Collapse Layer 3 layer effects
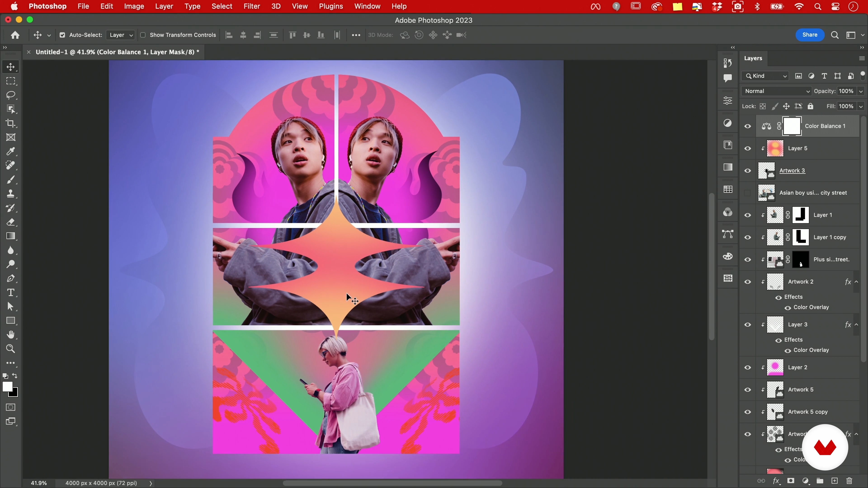 tap(856, 324)
